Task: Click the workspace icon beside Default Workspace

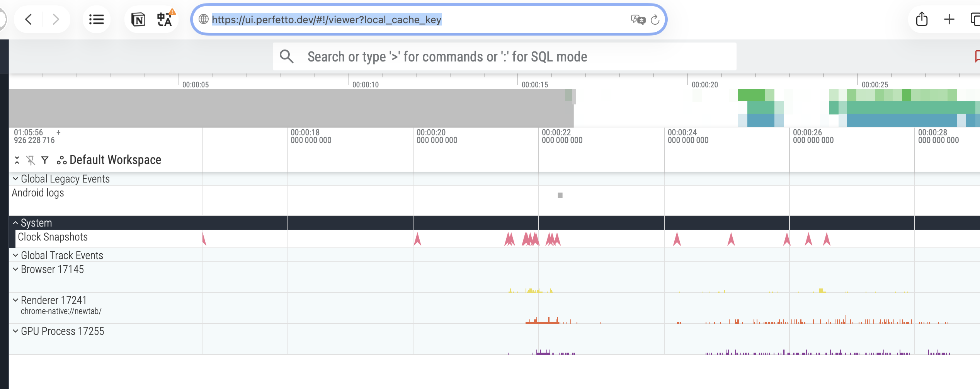Action: tap(61, 160)
